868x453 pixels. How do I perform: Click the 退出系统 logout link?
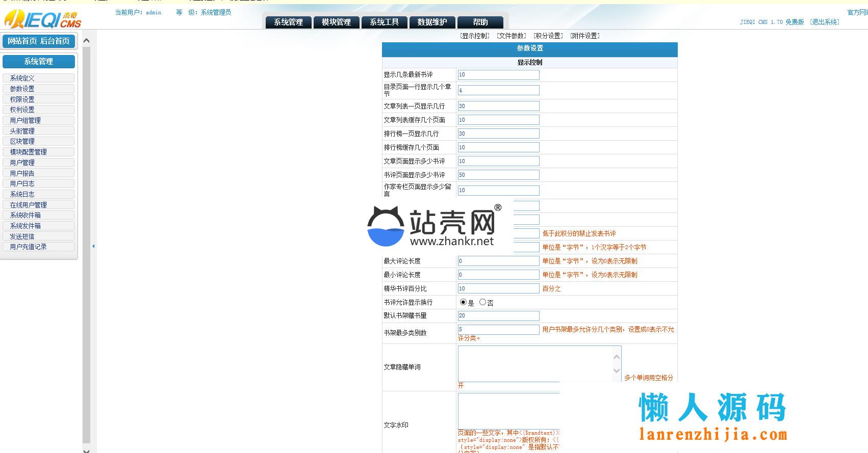(825, 22)
